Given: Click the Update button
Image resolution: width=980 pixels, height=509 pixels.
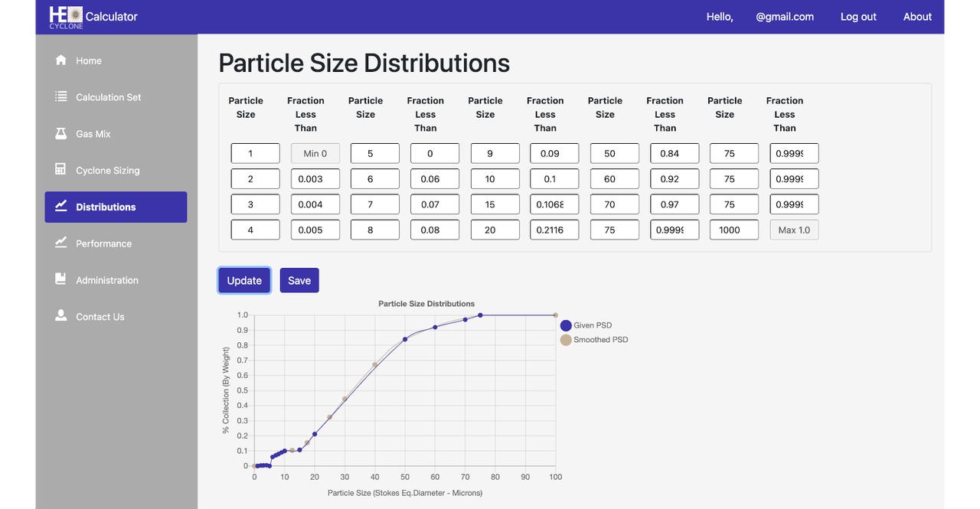Looking at the screenshot, I should (x=243, y=280).
